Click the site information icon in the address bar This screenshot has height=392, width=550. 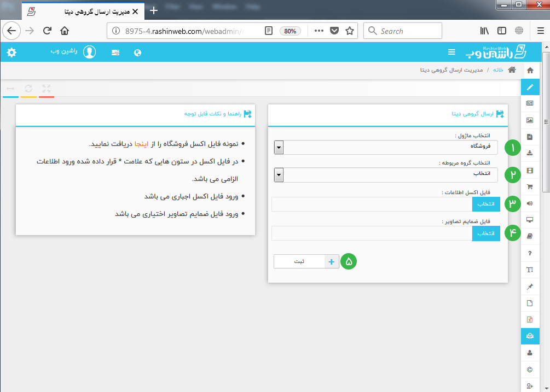(x=116, y=31)
